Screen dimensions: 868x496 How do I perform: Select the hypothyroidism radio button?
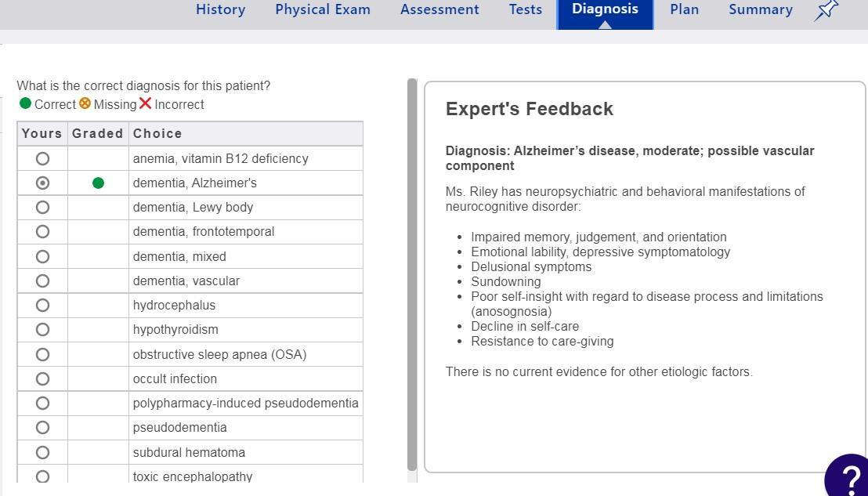(x=42, y=330)
